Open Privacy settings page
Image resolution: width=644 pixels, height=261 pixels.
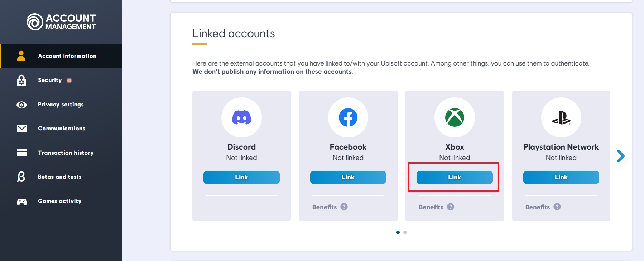coord(61,105)
